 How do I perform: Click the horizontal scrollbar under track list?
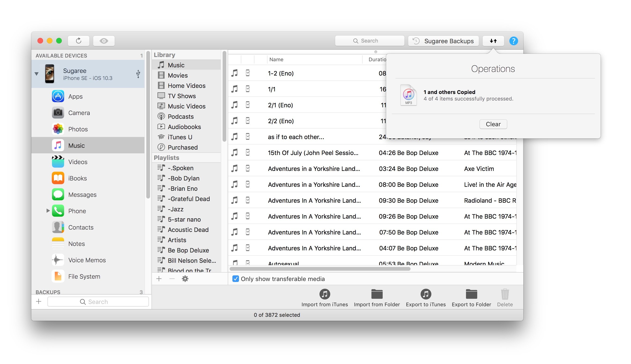320,269
